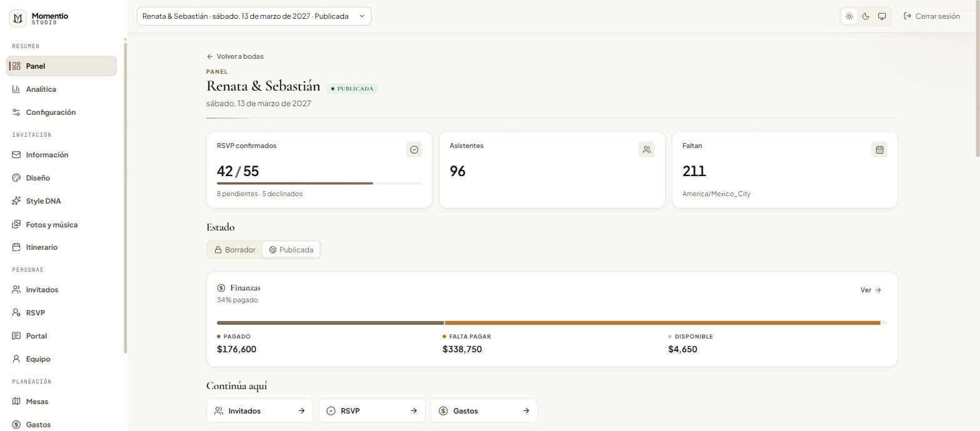Click the Faltan calendar icon
Screen dimensions: 980x431
879,149
